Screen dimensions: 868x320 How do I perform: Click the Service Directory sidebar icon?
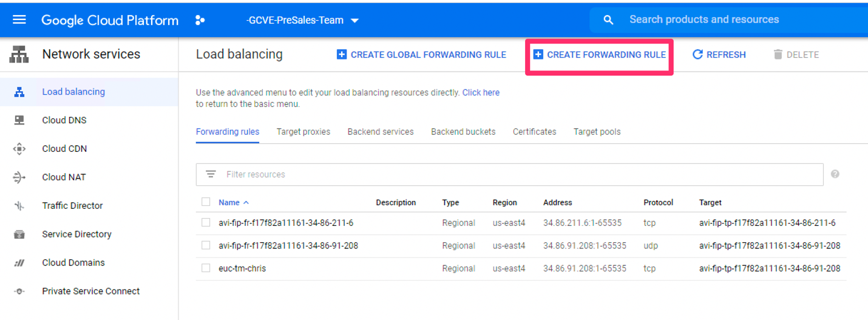[19, 234]
